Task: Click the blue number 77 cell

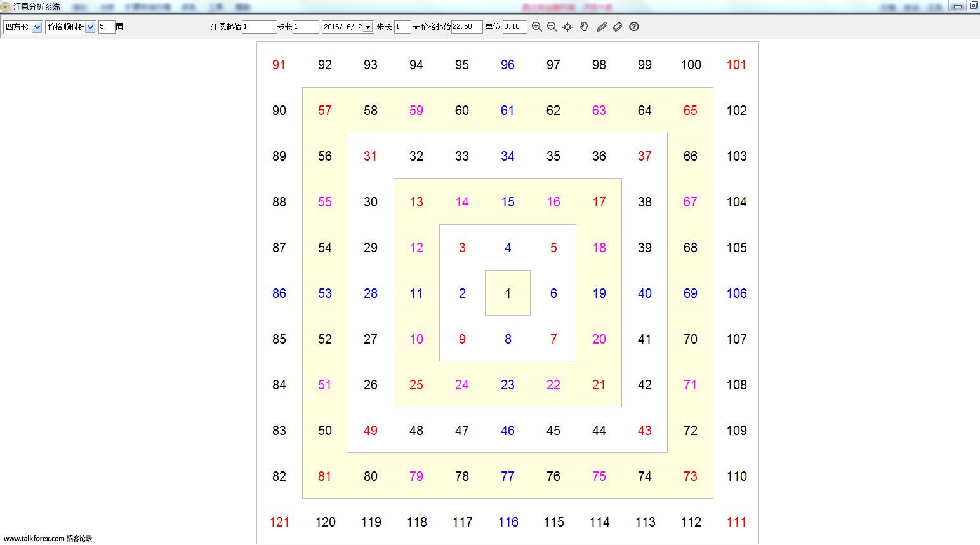Action: 508,476
